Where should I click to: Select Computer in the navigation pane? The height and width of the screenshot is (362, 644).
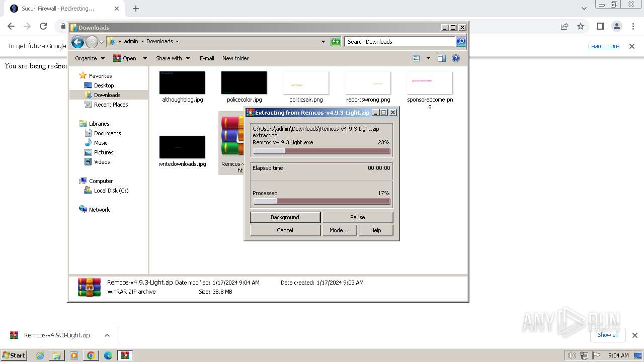pos(101,181)
